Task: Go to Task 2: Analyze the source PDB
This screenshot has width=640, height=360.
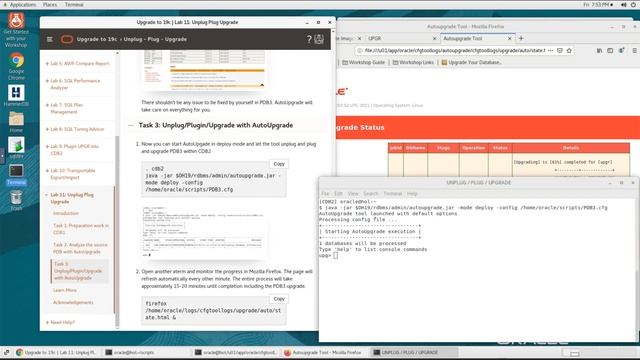Action: pos(80,248)
